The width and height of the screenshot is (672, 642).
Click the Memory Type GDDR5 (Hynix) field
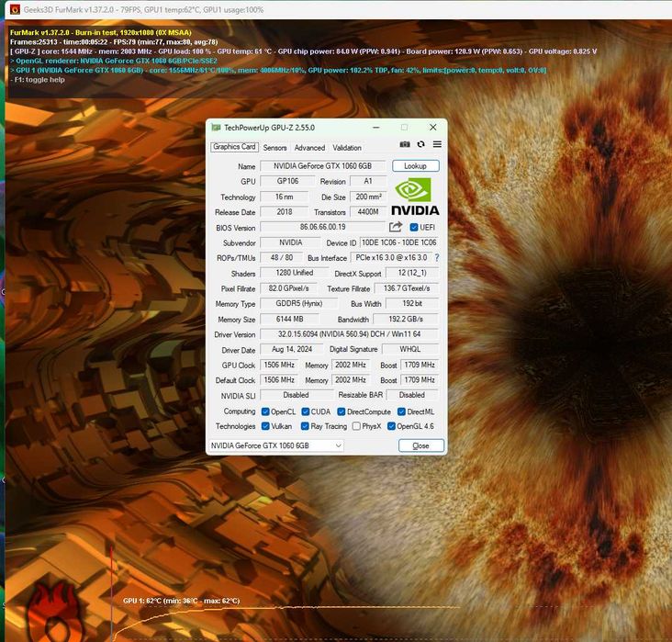(298, 304)
